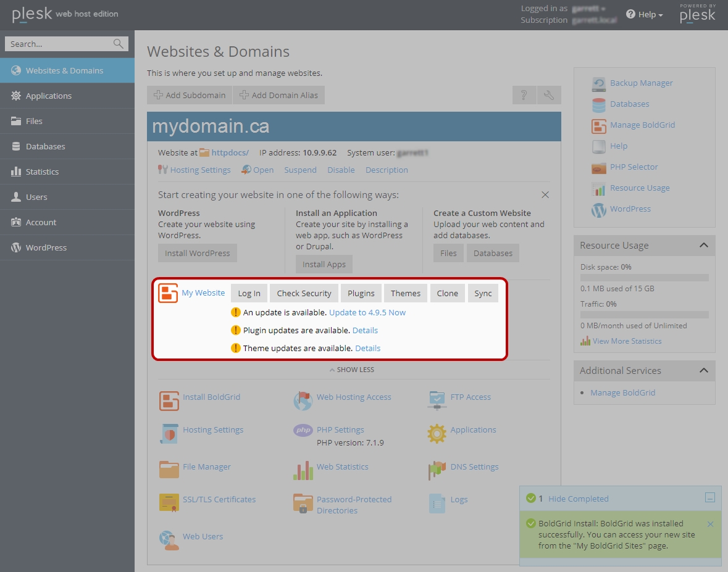Screen dimensions: 728x572
Task: Open Details link for plugin updates
Action: tap(365, 330)
